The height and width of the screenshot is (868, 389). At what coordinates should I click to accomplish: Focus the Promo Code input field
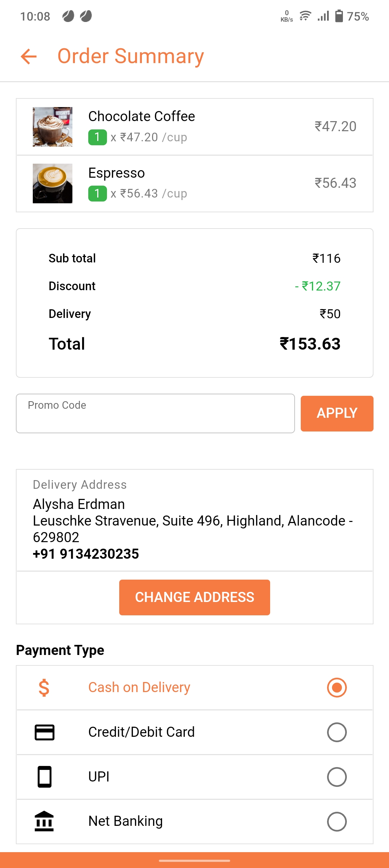(155, 413)
